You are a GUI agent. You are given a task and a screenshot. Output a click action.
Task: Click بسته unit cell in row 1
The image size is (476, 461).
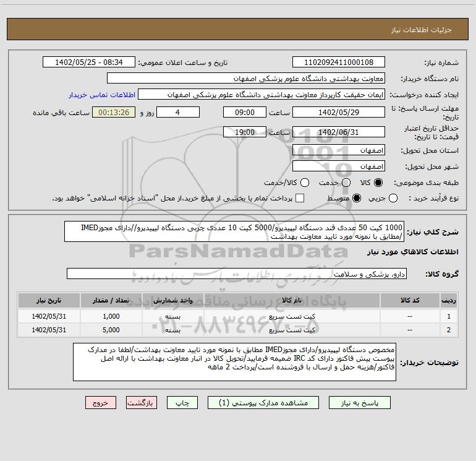pos(172,316)
